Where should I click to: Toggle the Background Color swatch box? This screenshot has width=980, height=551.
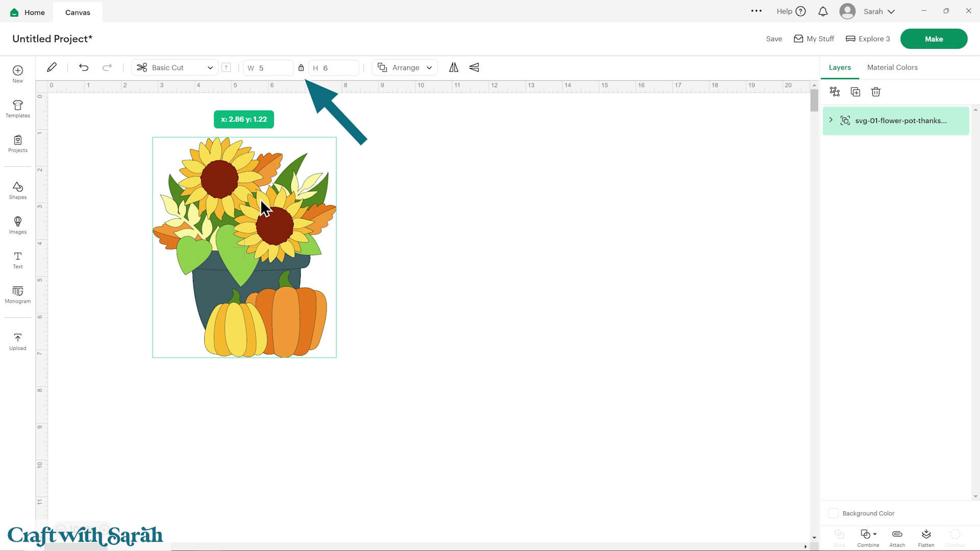coord(833,513)
